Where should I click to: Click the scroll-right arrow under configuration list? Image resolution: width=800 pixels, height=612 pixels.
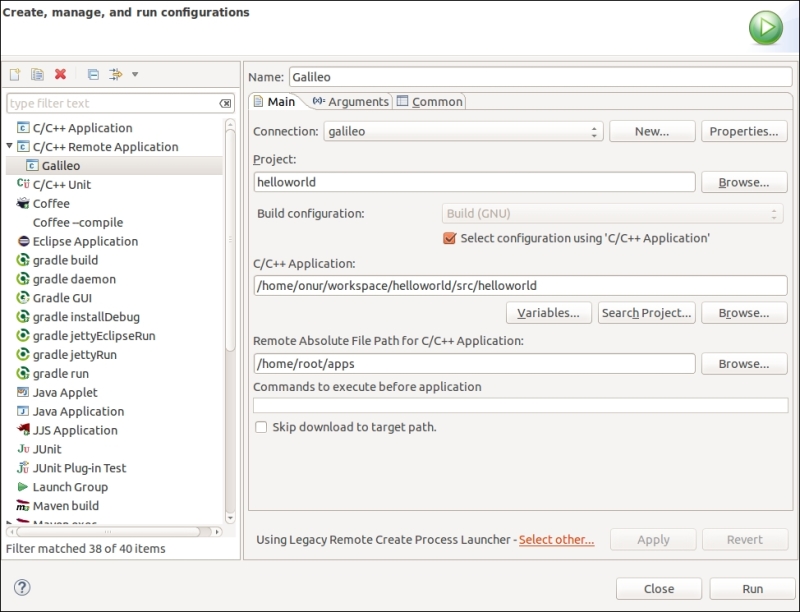coord(217,532)
